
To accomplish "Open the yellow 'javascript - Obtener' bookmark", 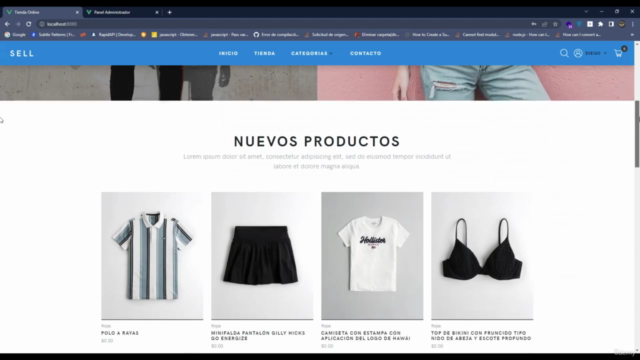I will click(175, 35).
